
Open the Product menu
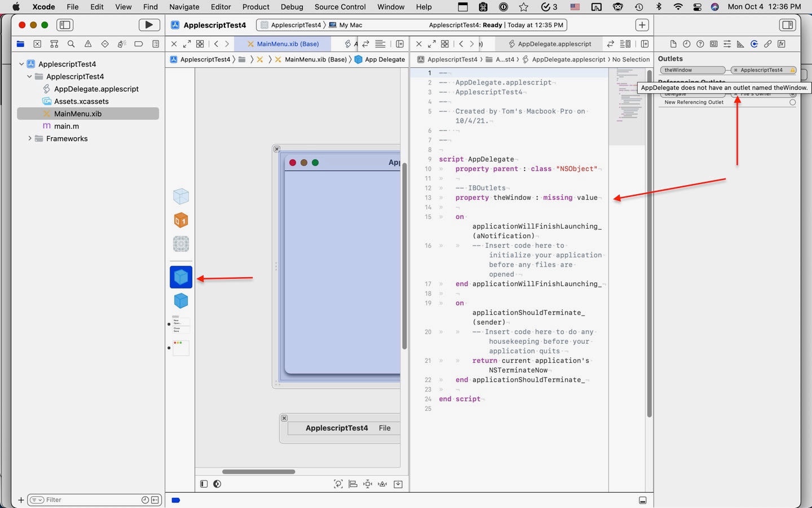(255, 7)
